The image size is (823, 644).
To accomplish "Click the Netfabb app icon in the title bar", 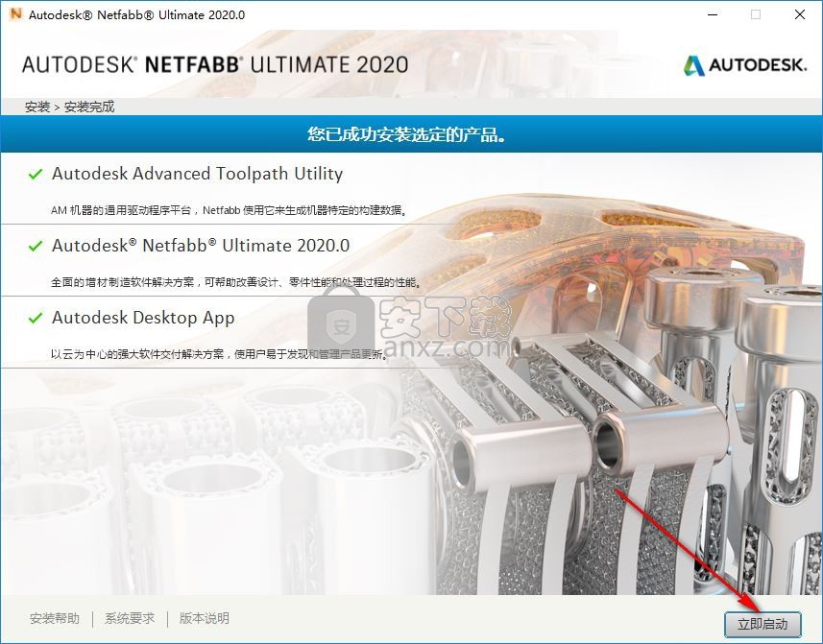I will tap(16, 14).
